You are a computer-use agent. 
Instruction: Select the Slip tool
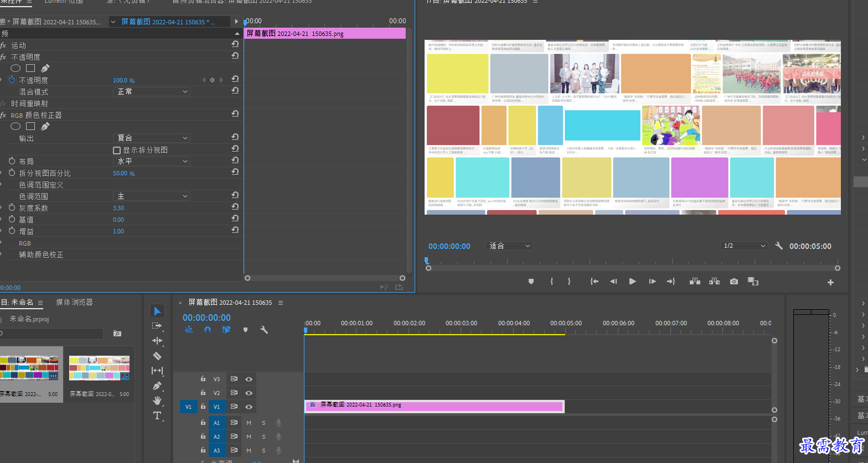tap(157, 371)
